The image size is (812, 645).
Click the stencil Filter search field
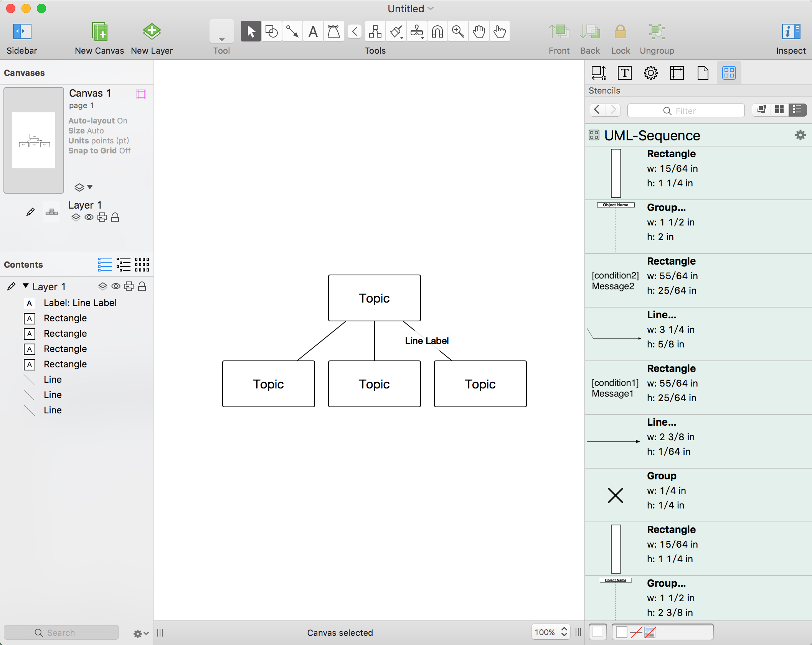click(x=686, y=111)
